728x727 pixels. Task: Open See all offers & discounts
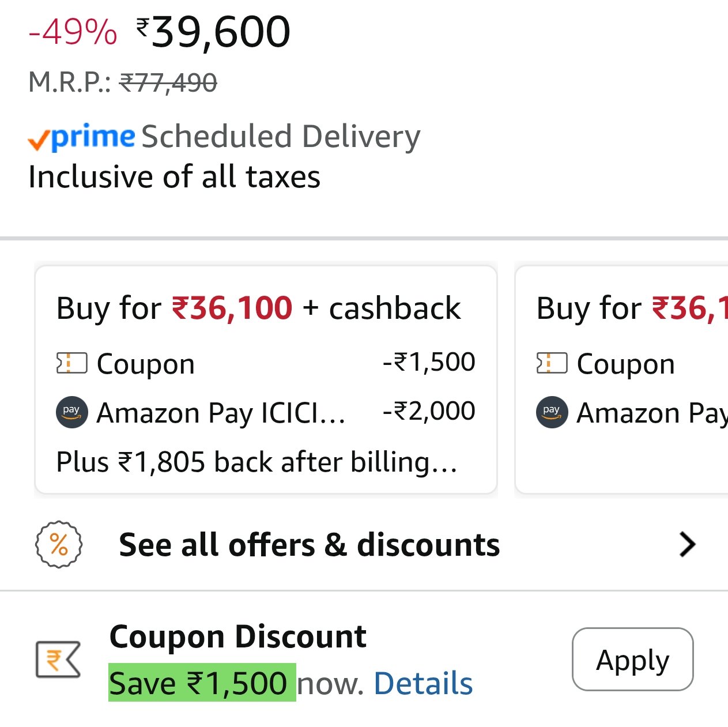coord(309,545)
